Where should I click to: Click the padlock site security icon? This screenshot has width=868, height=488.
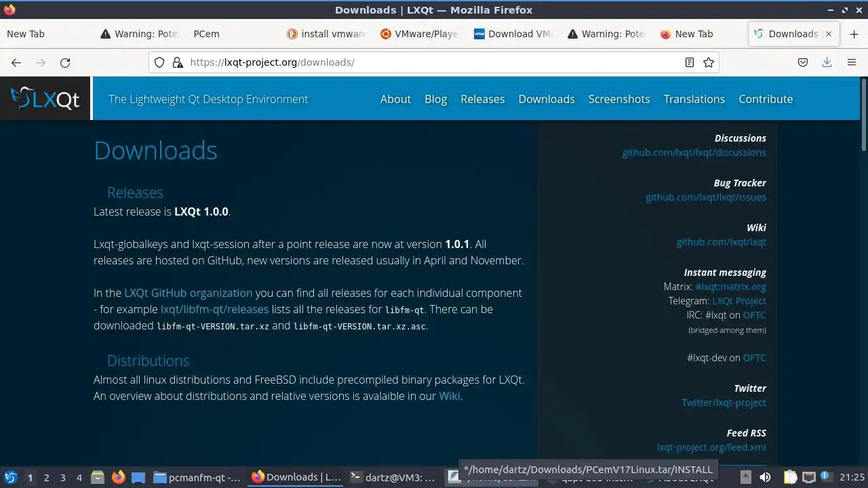178,62
